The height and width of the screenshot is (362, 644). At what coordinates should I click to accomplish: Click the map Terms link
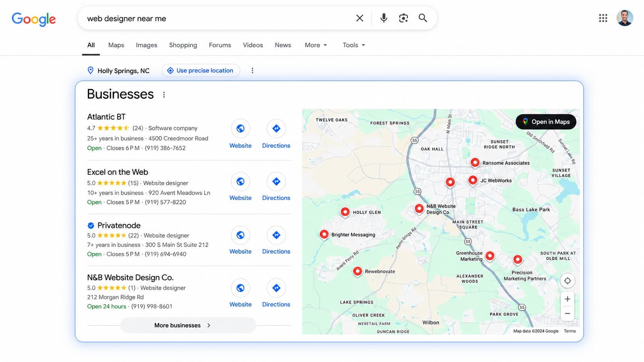[570, 331]
